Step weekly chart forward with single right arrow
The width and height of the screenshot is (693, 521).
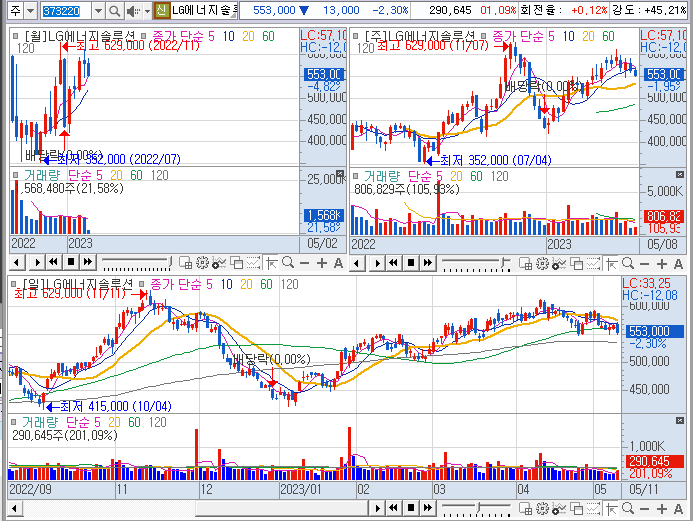pos(377,263)
